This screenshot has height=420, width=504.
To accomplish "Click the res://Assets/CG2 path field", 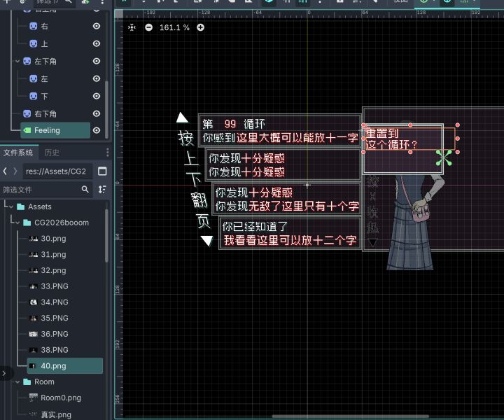I will point(58,171).
